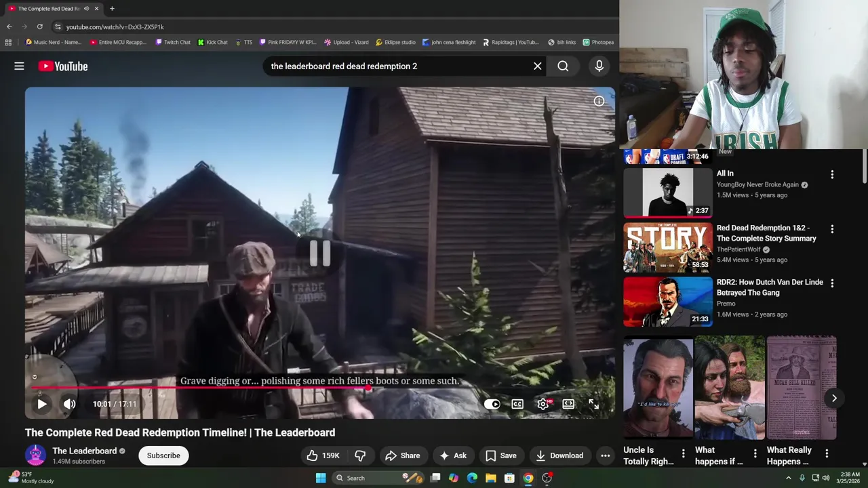Open TTS bookmark
Screen dimensions: 868x488
pyautogui.click(x=244, y=42)
